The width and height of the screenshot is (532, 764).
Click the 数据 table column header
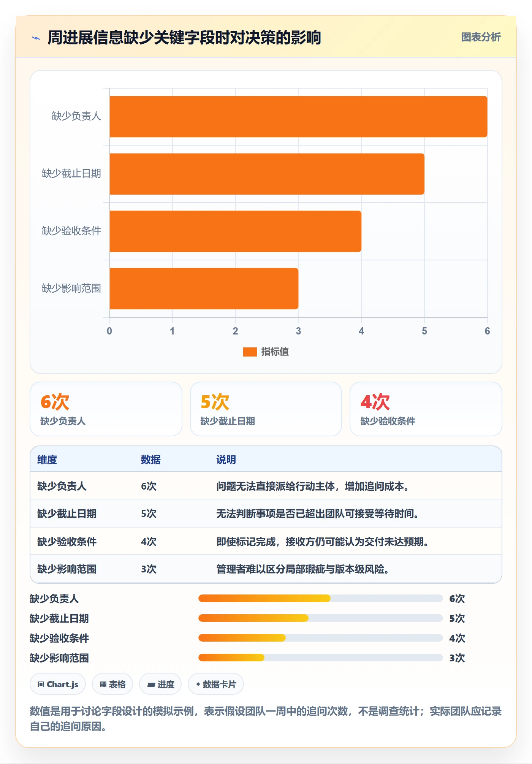click(151, 460)
